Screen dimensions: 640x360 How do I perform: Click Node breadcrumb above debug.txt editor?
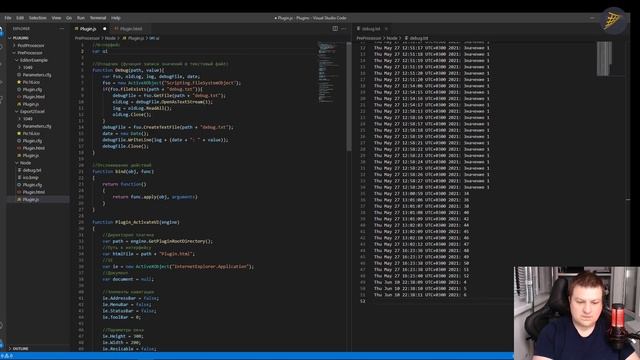392,38
